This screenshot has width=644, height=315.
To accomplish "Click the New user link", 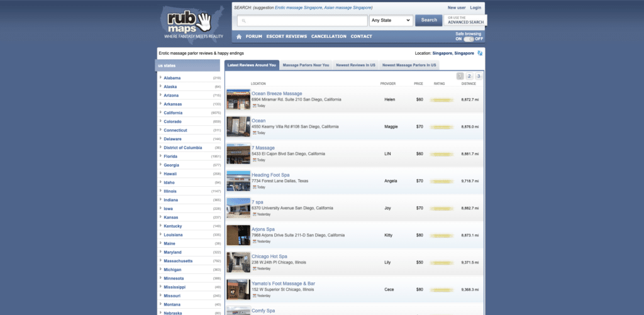I will 457,8.
